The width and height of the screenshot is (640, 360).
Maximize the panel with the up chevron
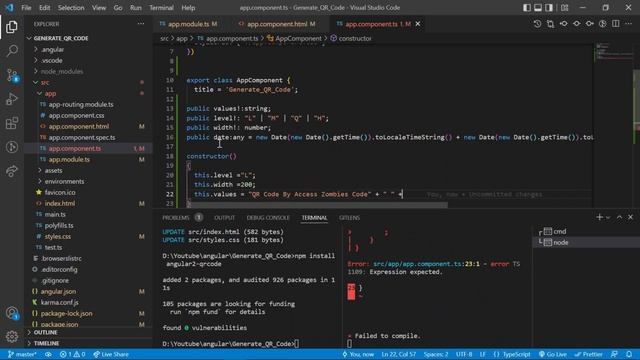click(619, 217)
